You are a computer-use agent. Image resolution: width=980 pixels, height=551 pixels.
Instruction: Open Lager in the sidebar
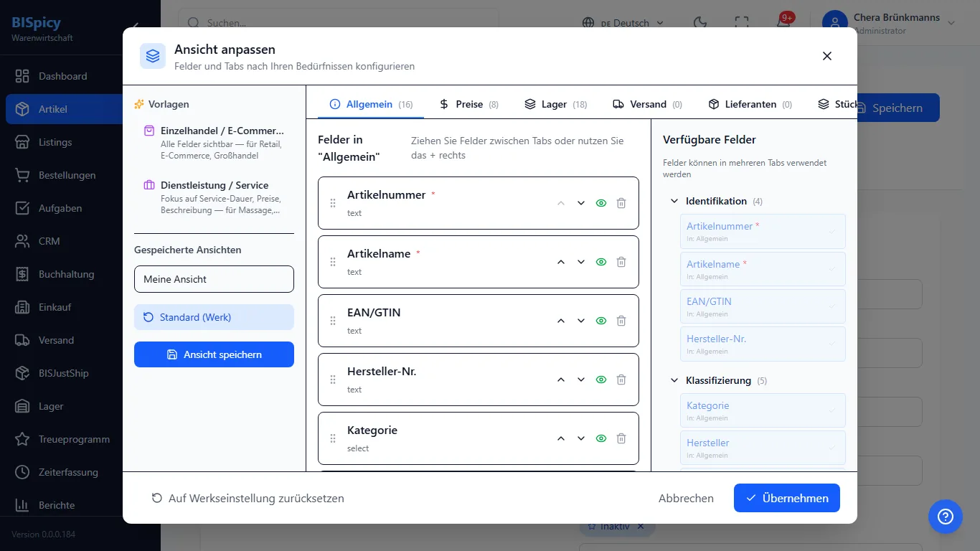click(80, 406)
